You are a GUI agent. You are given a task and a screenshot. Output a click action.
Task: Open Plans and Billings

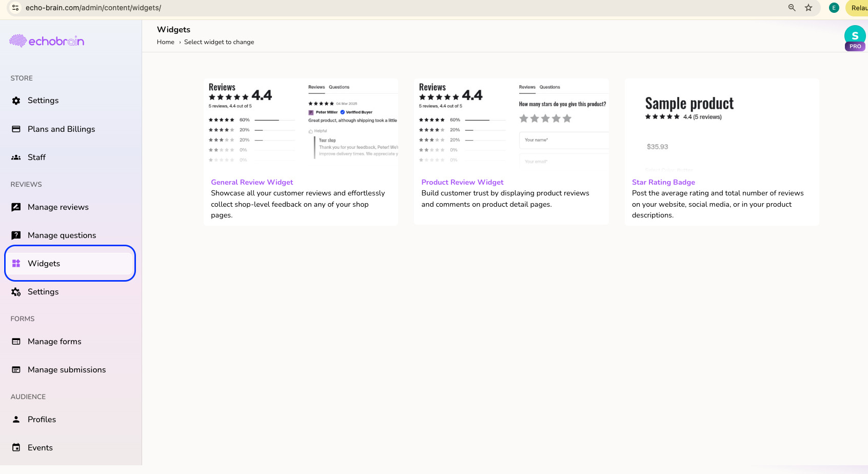pos(70,129)
